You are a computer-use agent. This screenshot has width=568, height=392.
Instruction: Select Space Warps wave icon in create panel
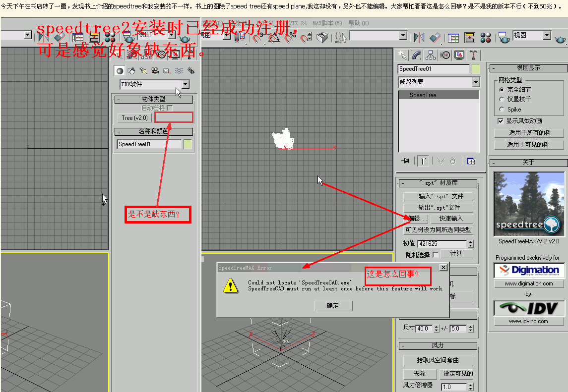point(179,70)
